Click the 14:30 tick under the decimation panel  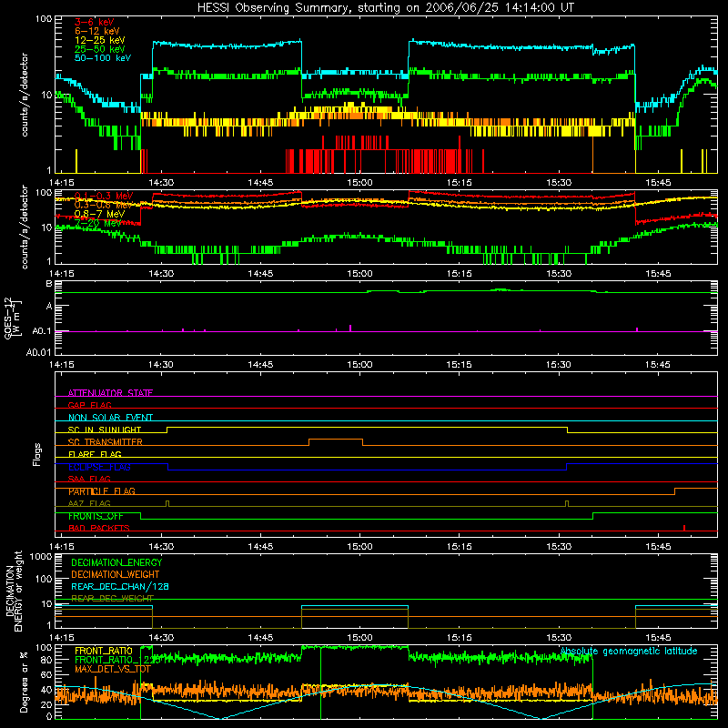(161, 638)
